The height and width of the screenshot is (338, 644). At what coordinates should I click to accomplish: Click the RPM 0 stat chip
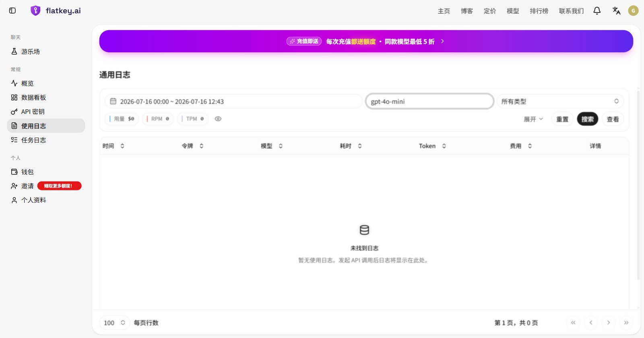[158, 119]
